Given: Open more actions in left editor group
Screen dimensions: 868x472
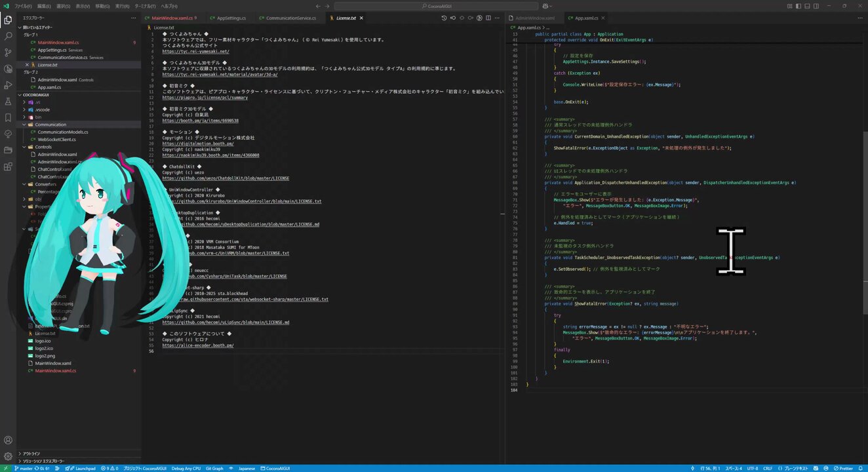Looking at the screenshot, I should point(497,18).
